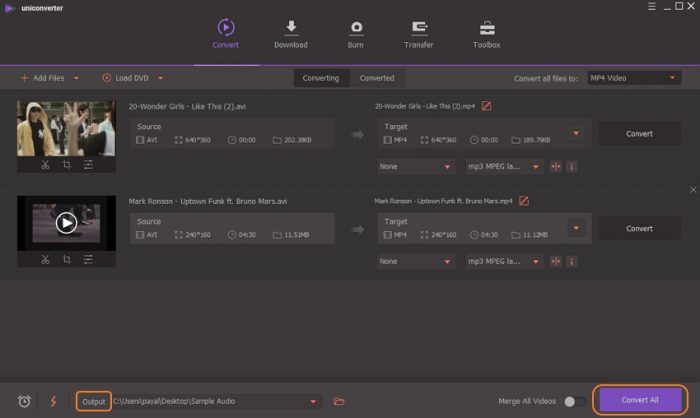Open subtitle None dropdown for Uptown Funk
This screenshot has height=418, width=700.
pyautogui.click(x=416, y=261)
